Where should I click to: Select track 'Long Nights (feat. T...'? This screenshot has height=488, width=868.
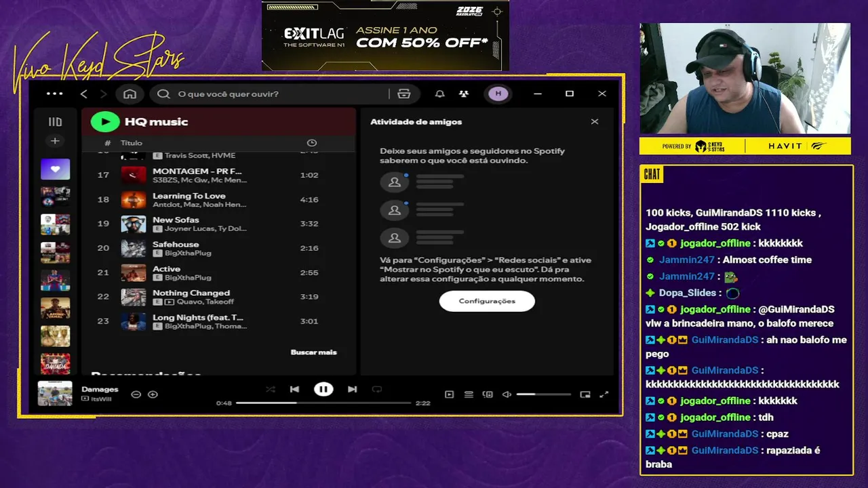218,321
